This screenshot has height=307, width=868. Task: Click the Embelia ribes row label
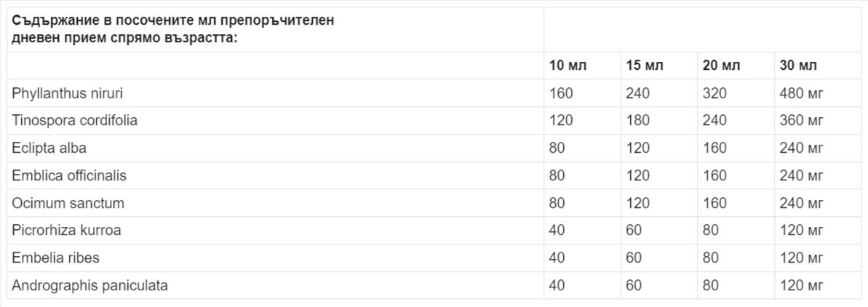pyautogui.click(x=55, y=258)
